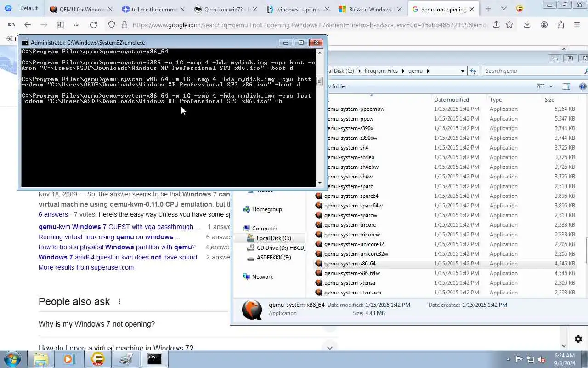The width and height of the screenshot is (588, 368).
Task: Click cmd window scrollbar down arrow
Action: click(320, 183)
